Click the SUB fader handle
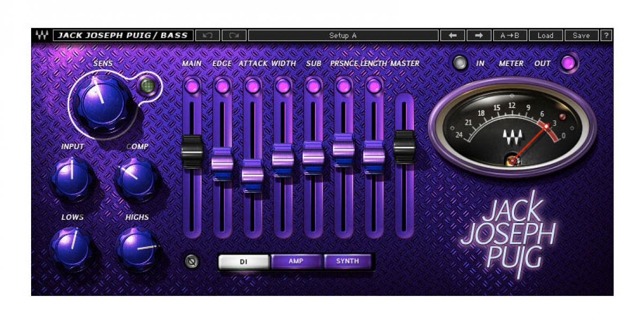 (x=313, y=158)
